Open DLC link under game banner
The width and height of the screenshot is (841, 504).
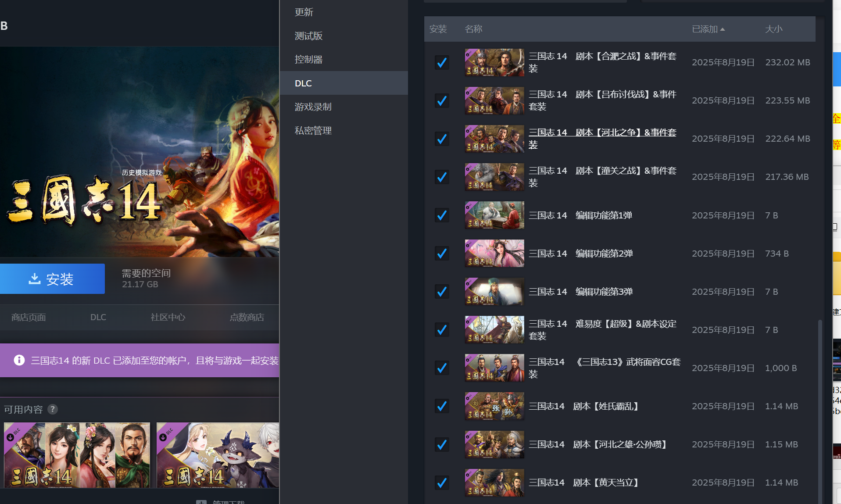(98, 317)
